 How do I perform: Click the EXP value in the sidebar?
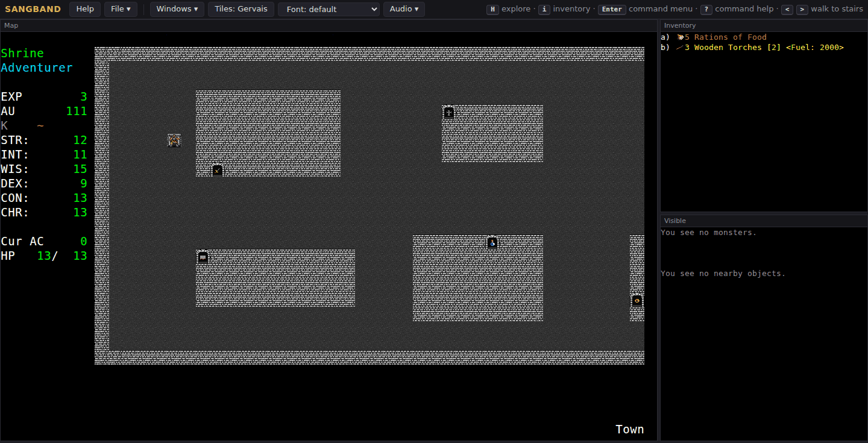tap(84, 96)
